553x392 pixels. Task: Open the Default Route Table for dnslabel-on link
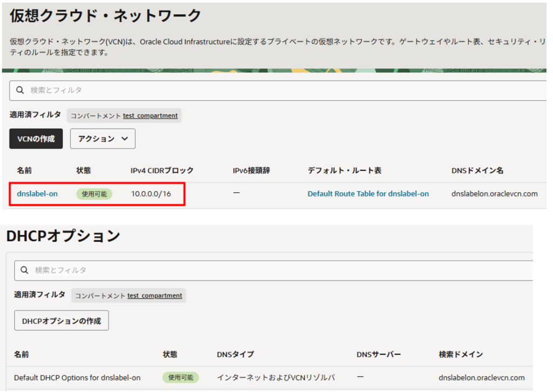[368, 193]
